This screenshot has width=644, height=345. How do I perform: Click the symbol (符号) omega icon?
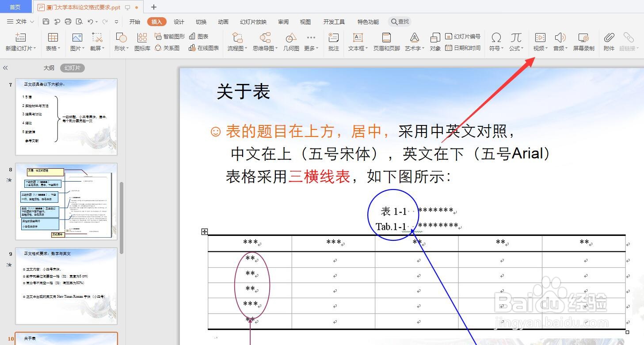coord(496,38)
